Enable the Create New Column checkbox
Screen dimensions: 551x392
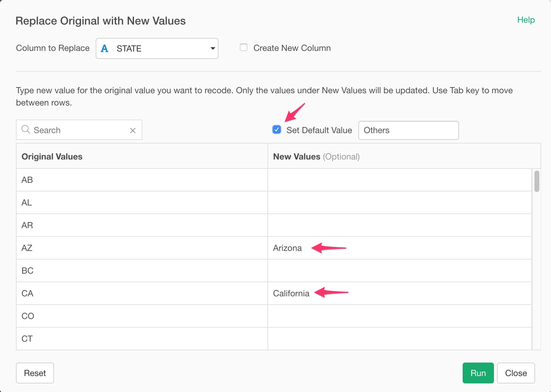pos(244,48)
